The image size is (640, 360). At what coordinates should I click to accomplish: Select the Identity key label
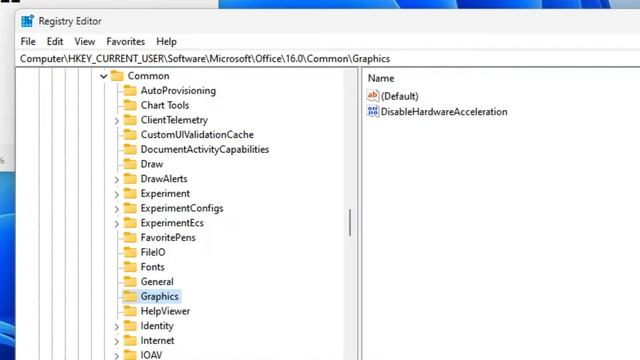(x=157, y=326)
